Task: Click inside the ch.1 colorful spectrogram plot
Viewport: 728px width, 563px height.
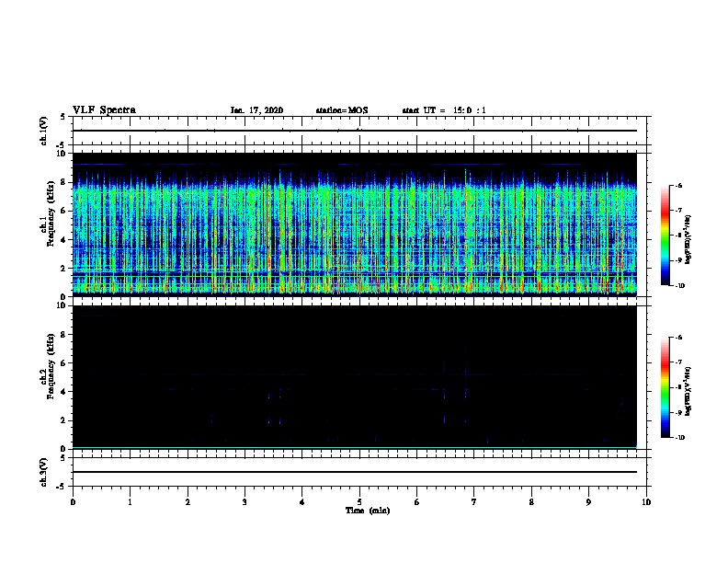Action: coord(354,224)
